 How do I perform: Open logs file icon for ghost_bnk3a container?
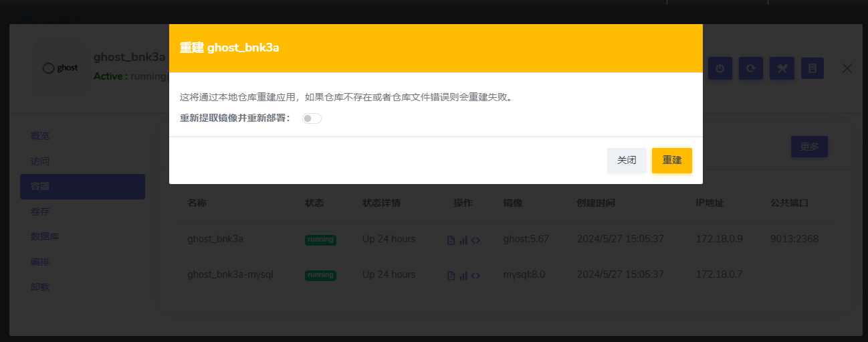451,240
